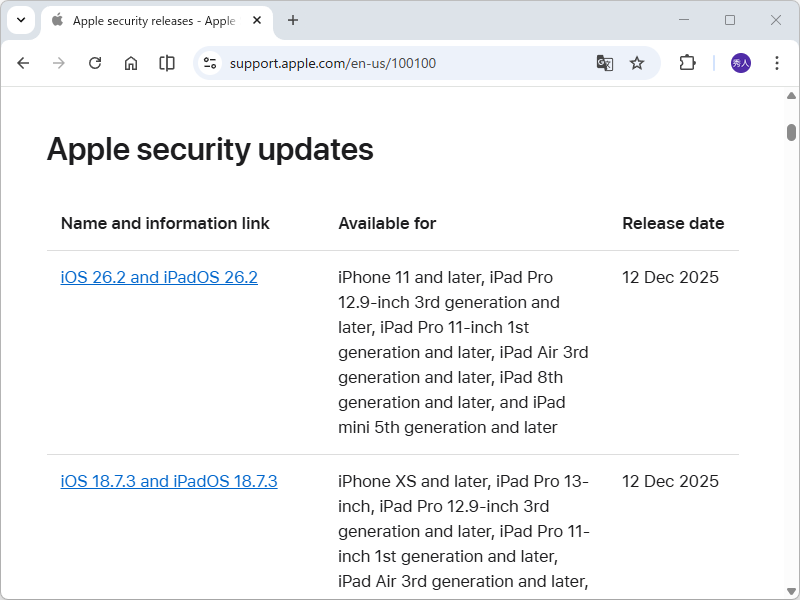Image resolution: width=800 pixels, height=600 pixels.
Task: Click the scrollbar up arrow
Action: (791, 95)
